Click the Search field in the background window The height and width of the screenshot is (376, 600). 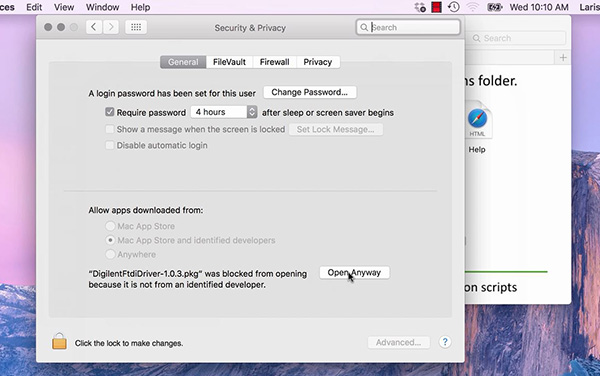pyautogui.click(x=517, y=38)
